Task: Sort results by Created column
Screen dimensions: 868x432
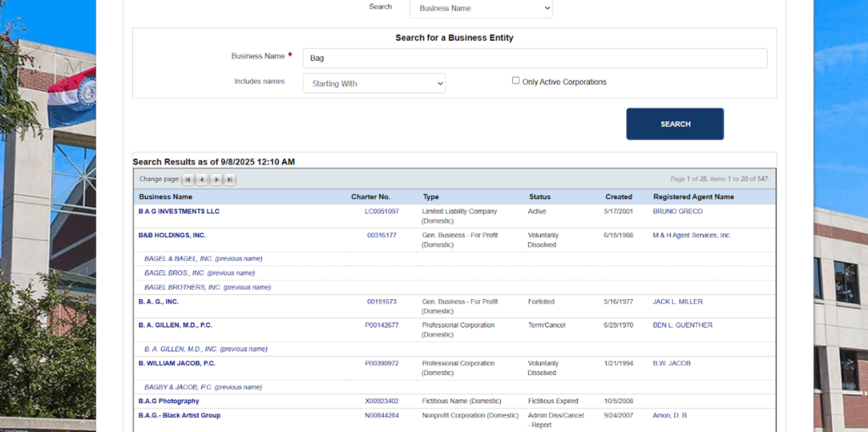Action: [x=618, y=197]
